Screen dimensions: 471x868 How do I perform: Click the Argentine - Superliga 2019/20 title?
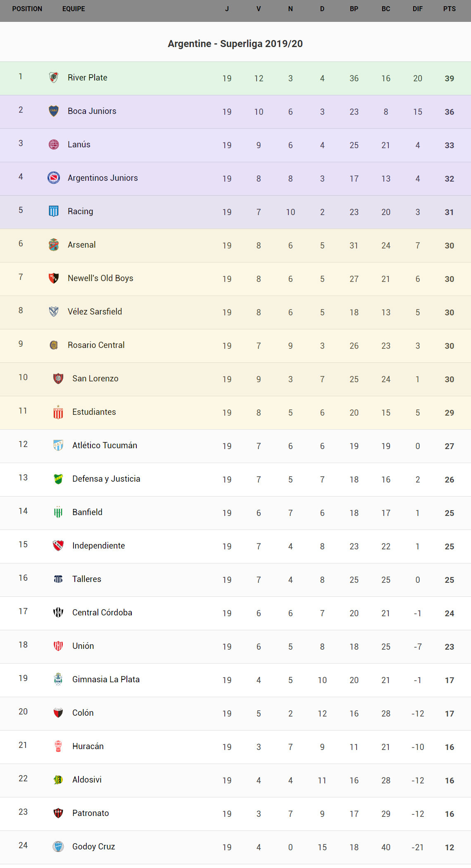click(235, 44)
